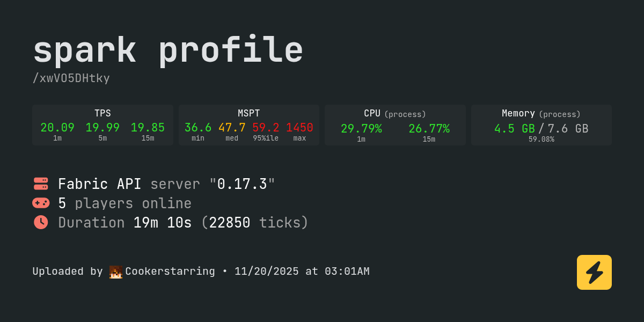Click the 1m CPU usage 29.79%
This screenshot has width=644, height=322.
[361, 129]
